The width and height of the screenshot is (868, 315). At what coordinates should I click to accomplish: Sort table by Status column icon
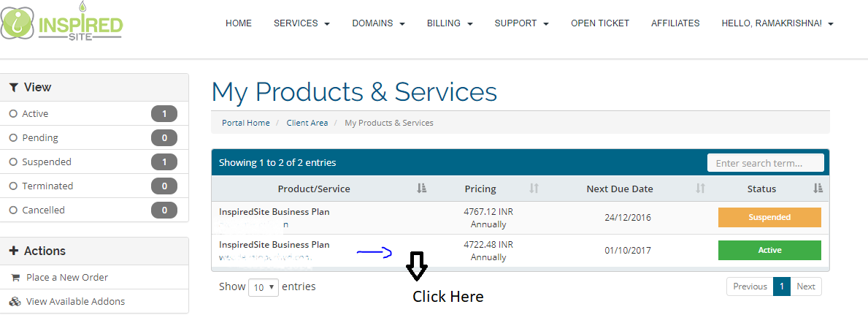[818, 189]
